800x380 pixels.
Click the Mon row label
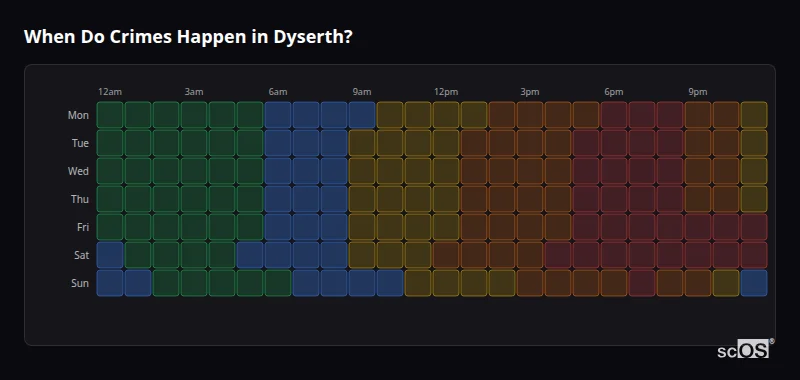click(x=78, y=115)
